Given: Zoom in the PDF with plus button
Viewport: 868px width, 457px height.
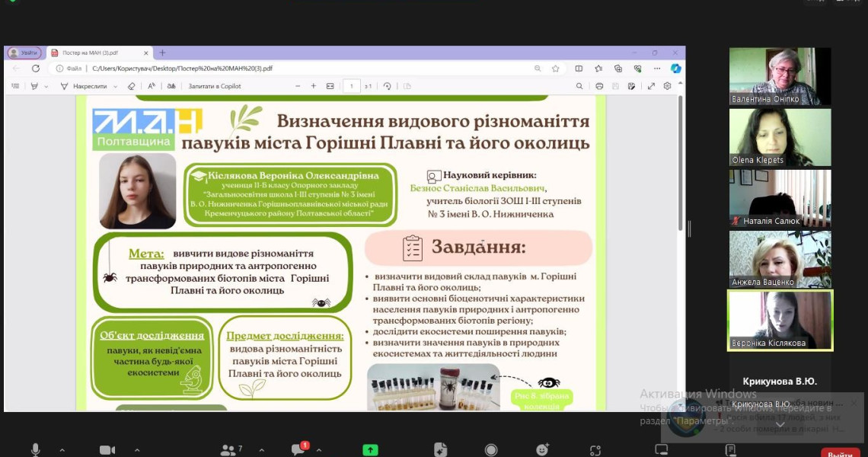Looking at the screenshot, I should click(x=314, y=86).
